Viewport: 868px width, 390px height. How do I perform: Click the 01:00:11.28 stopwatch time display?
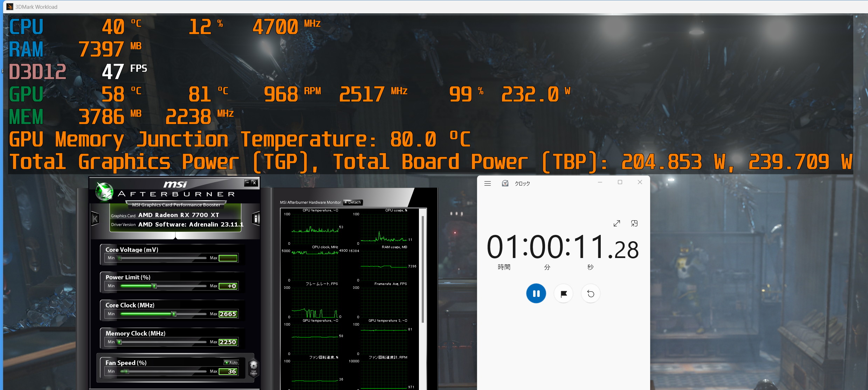click(563, 247)
